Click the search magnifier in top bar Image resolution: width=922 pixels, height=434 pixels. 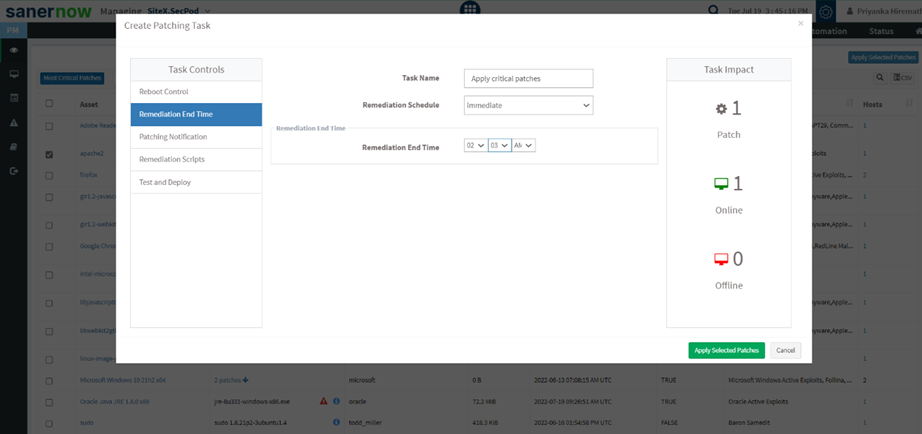tap(713, 10)
